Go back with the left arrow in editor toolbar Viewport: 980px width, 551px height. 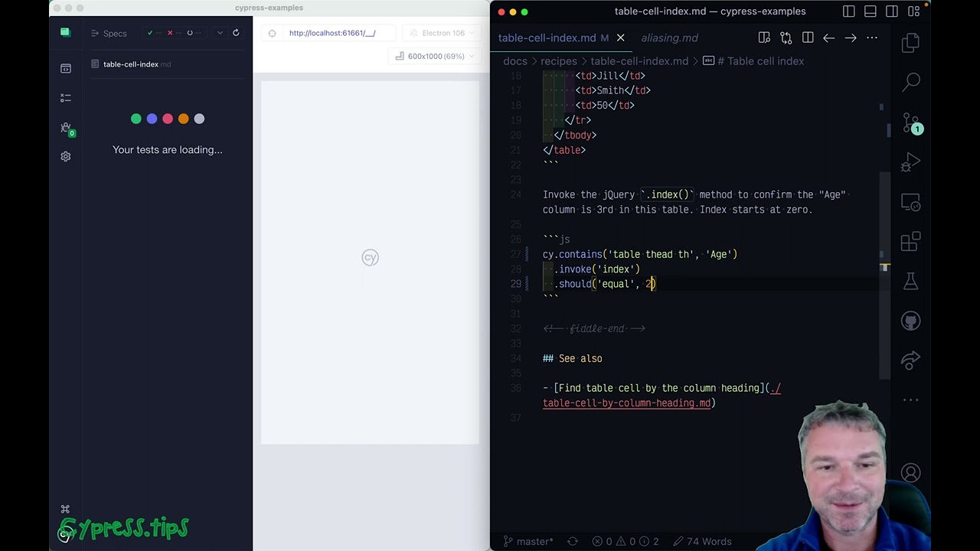pos(829,38)
